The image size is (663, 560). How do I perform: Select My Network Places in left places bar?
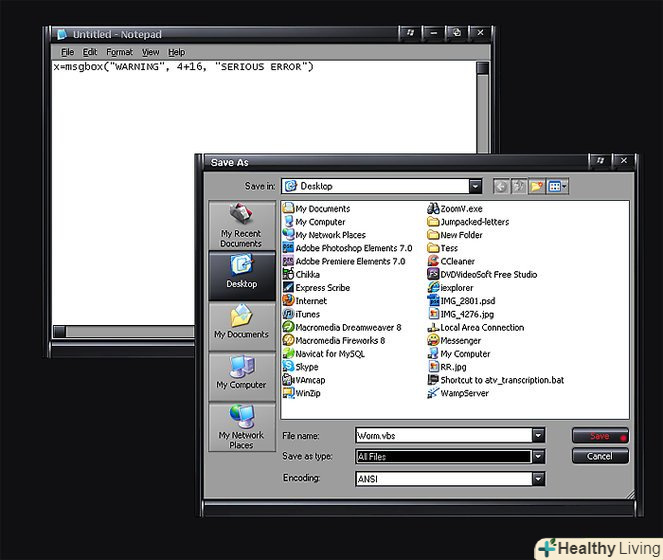tap(241, 426)
